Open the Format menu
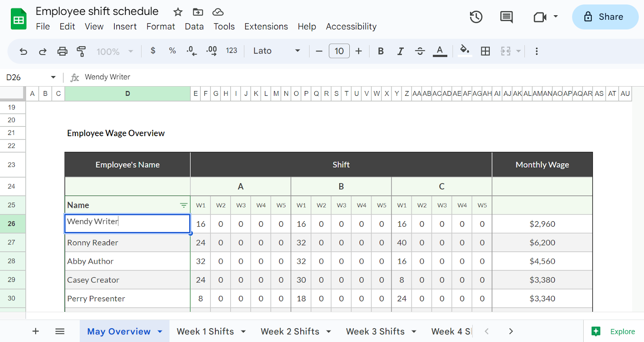Image resolution: width=644 pixels, height=342 pixels. pos(161,27)
